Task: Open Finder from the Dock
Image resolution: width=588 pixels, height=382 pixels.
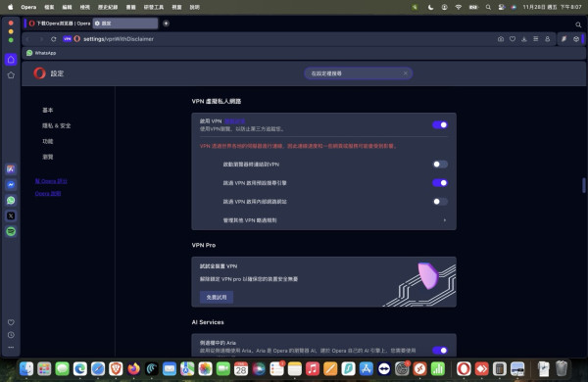Action: 26,369
